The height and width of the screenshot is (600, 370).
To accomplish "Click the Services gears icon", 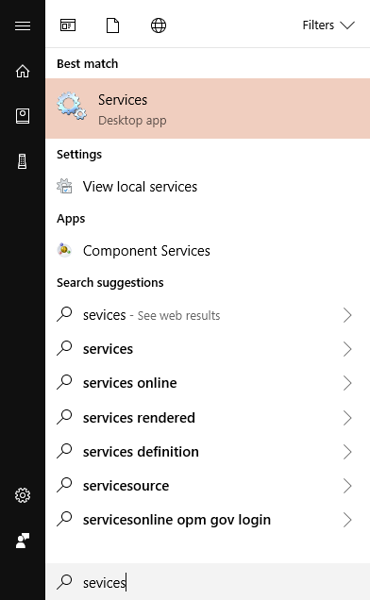I will coord(72,106).
